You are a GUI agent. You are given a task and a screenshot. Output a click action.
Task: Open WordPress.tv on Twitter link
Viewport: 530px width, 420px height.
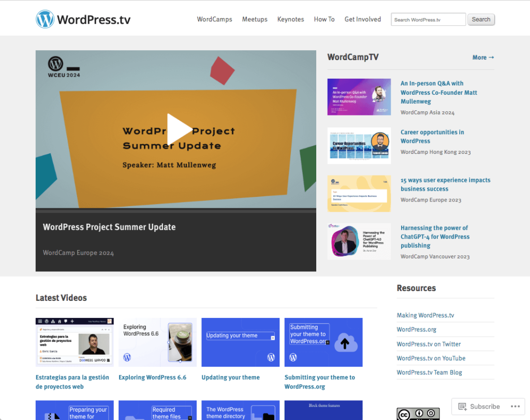[429, 344]
